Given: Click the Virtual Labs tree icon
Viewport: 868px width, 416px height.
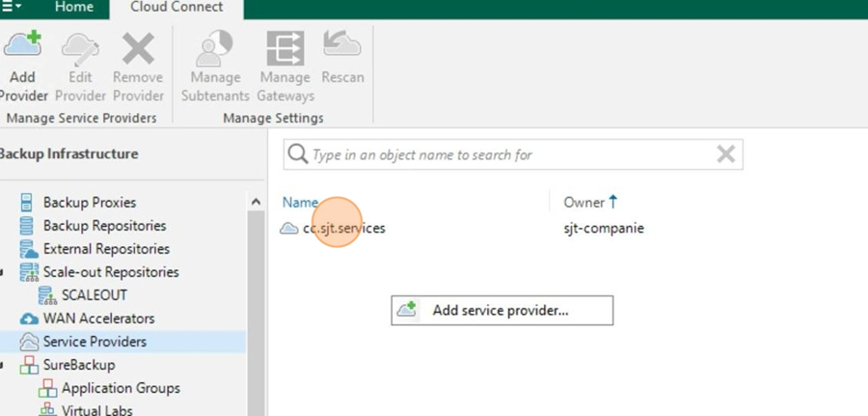Looking at the screenshot, I should pos(47,410).
